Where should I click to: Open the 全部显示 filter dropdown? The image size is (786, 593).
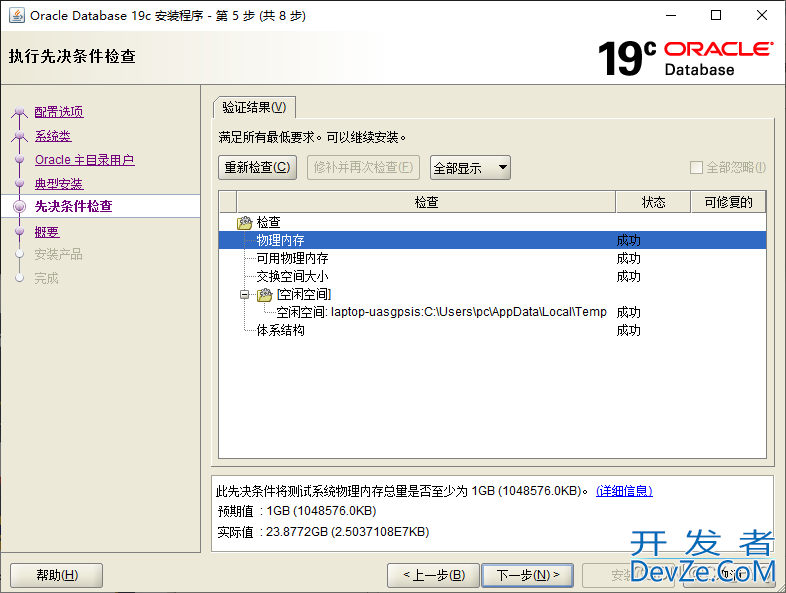[470, 167]
